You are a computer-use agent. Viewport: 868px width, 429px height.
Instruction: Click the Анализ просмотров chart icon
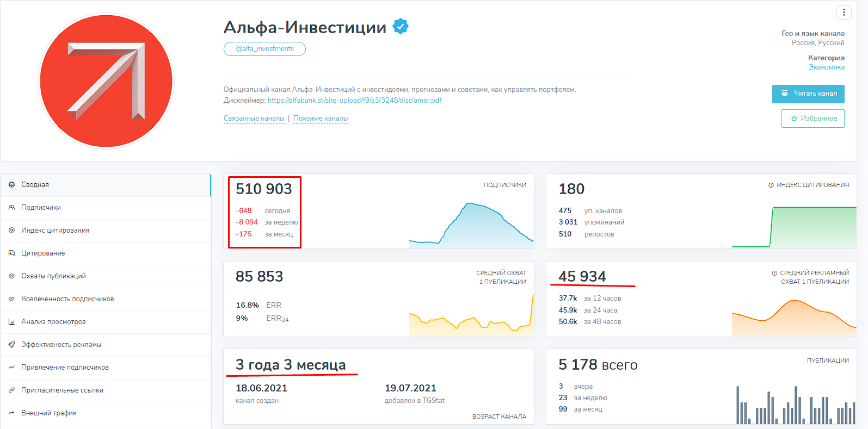click(11, 322)
